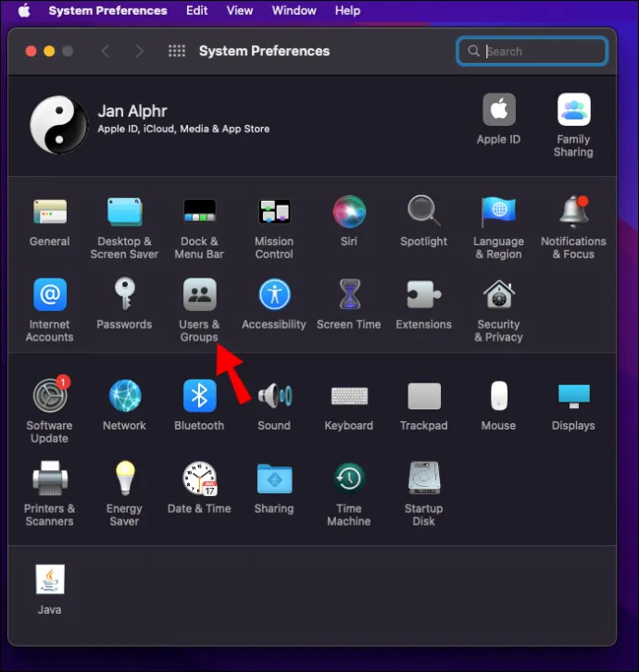
Task: Open Bluetooth settings
Action: (199, 395)
